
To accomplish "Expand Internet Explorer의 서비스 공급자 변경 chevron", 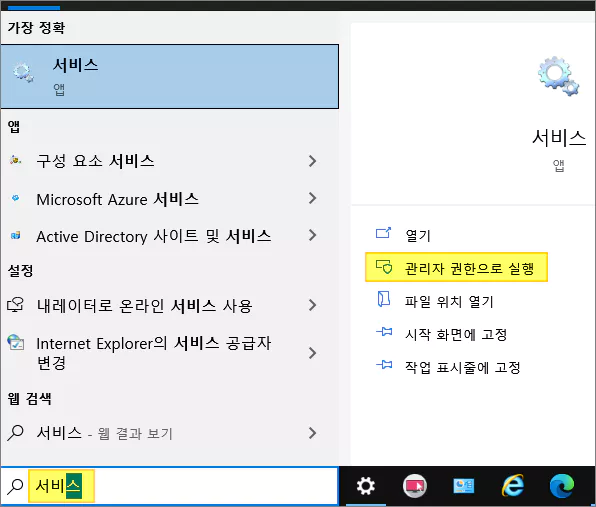I will tap(312, 353).
